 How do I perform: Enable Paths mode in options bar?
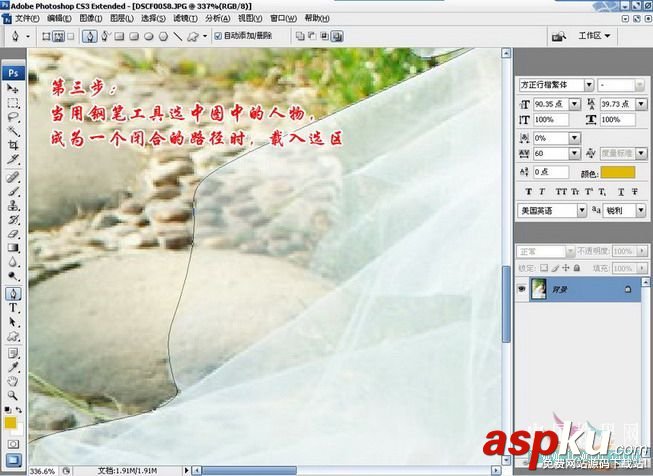point(58,36)
